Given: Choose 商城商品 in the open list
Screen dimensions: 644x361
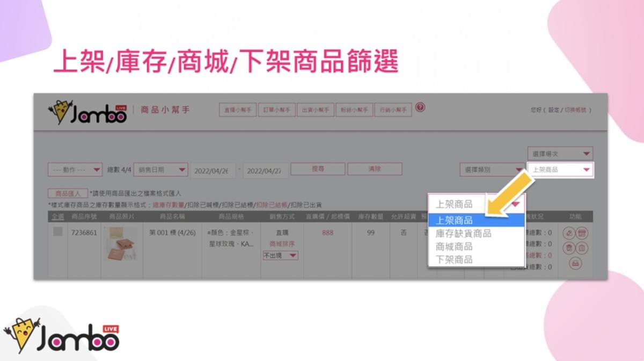Looking at the screenshot, I should pyautogui.click(x=476, y=247).
